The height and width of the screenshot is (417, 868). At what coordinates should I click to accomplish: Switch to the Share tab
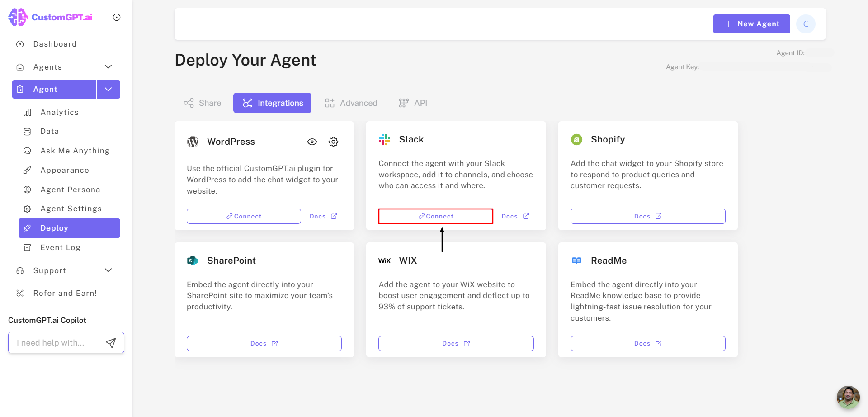click(203, 103)
